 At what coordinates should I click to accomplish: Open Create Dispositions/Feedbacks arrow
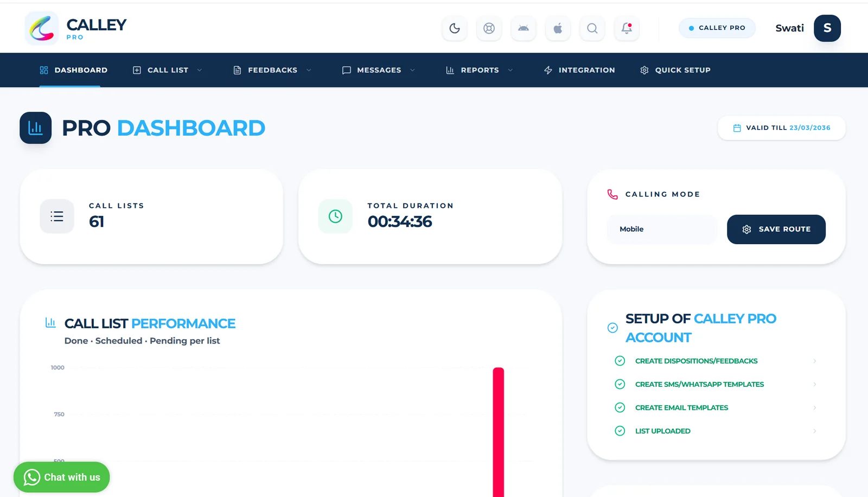click(814, 361)
